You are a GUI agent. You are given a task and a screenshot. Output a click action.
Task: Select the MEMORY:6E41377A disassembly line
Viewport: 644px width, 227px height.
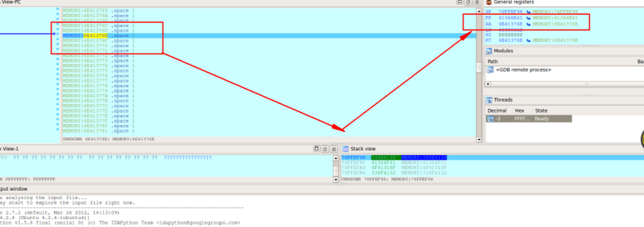click(98, 95)
